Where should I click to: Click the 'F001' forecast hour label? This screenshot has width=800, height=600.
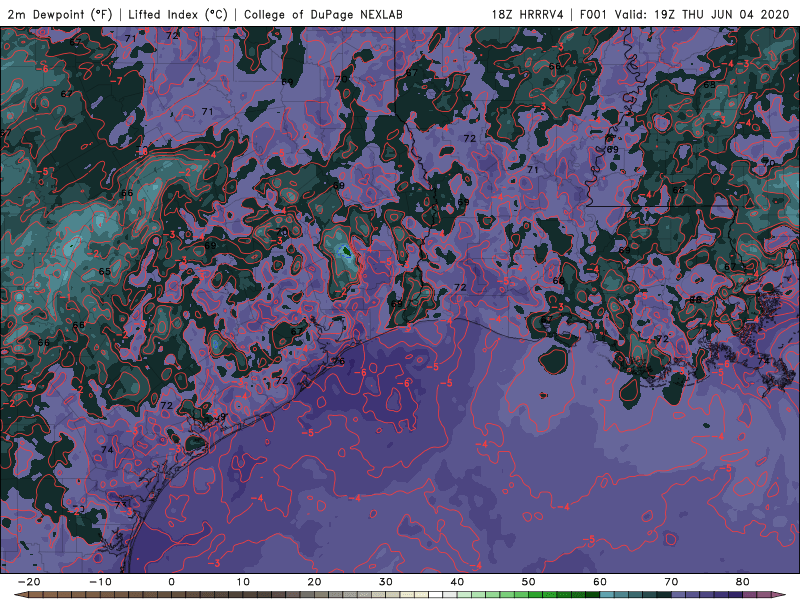(593, 14)
